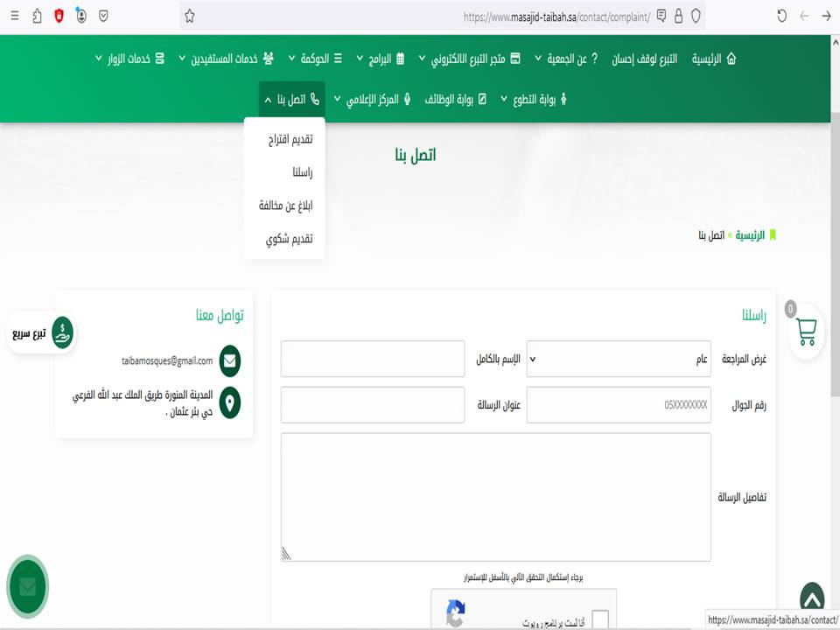Check the reCAPTCHA 'I'm not a robot' box

tap(599, 620)
